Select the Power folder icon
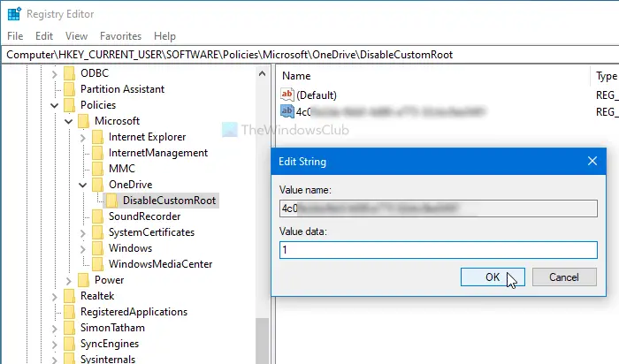 (84, 280)
